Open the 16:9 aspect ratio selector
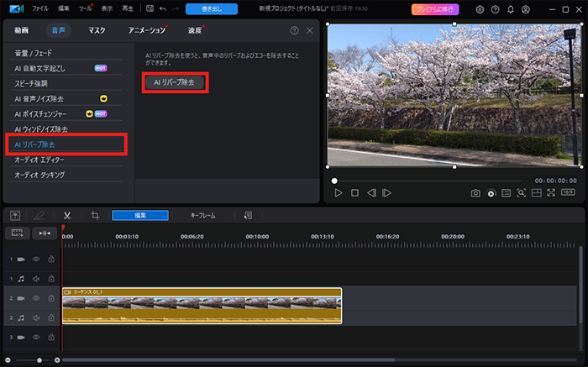 [x=569, y=193]
